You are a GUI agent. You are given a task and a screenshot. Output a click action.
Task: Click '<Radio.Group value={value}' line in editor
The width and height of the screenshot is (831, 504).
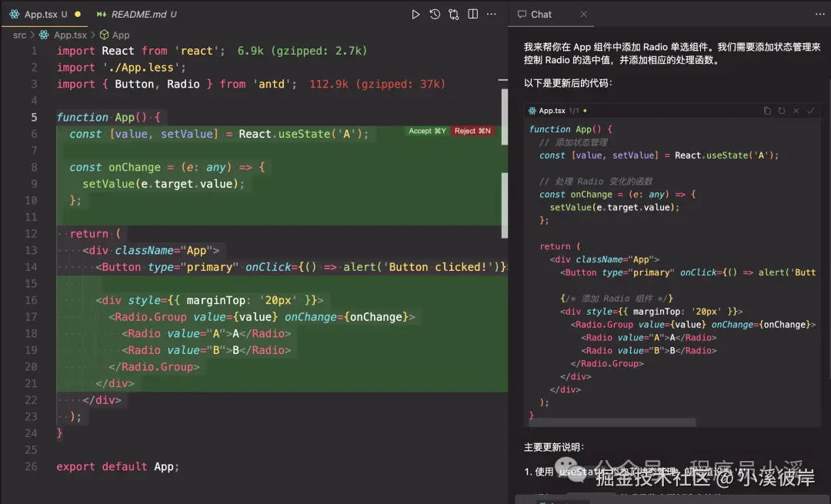click(262, 317)
